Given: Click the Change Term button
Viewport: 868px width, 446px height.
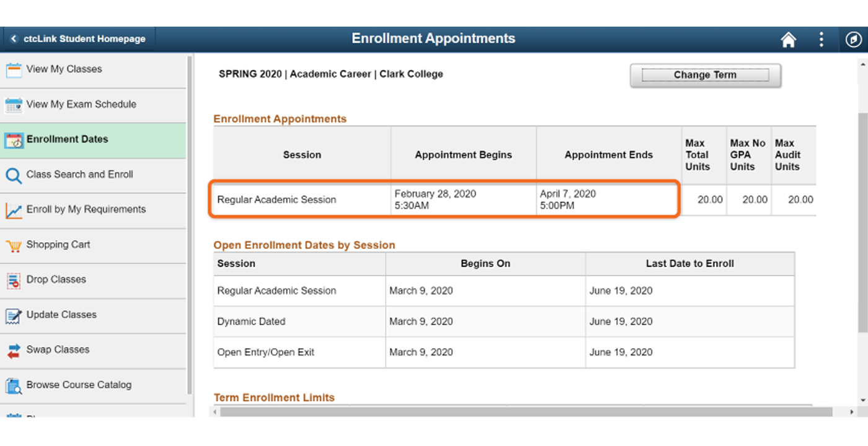Looking at the screenshot, I should pyautogui.click(x=705, y=75).
